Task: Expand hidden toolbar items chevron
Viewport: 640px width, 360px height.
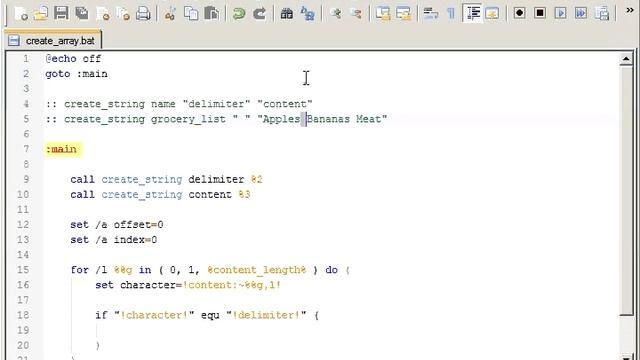Action: click(x=630, y=11)
